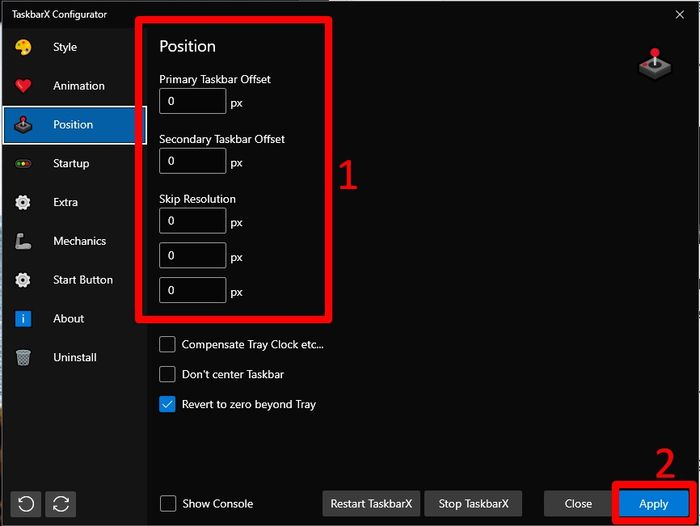
Task: Click the 'Primary Taskbar Offset' label
Action: pos(215,79)
